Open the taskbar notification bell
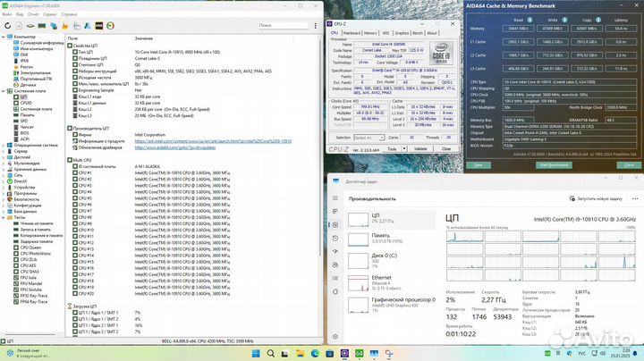The width and height of the screenshot is (644, 361). [635, 353]
